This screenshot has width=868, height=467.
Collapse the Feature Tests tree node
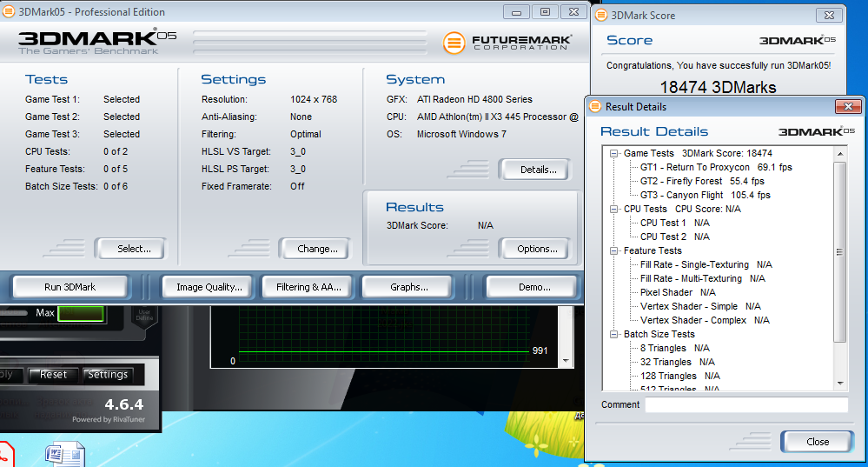tap(613, 251)
